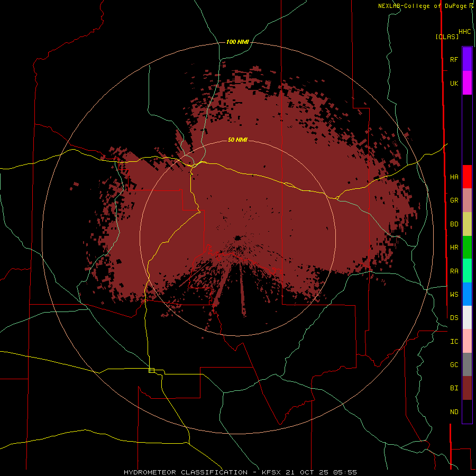476x476 pixels.
Task: Click the ND black legend swatch
Action: tap(467, 411)
